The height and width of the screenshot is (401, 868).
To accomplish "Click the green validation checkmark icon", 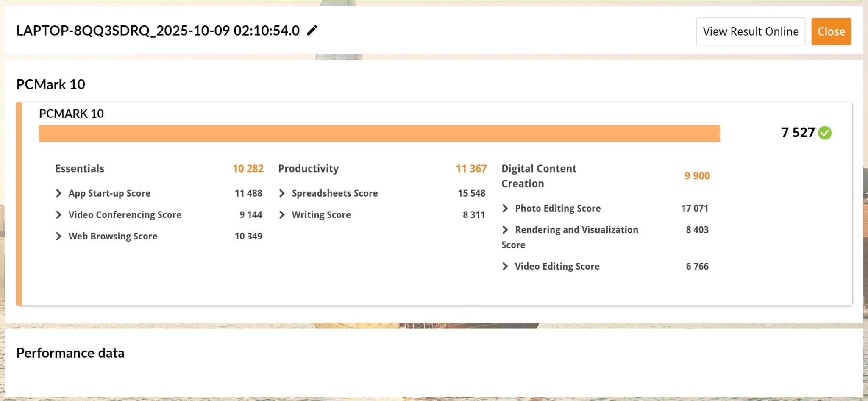I will click(x=825, y=133).
